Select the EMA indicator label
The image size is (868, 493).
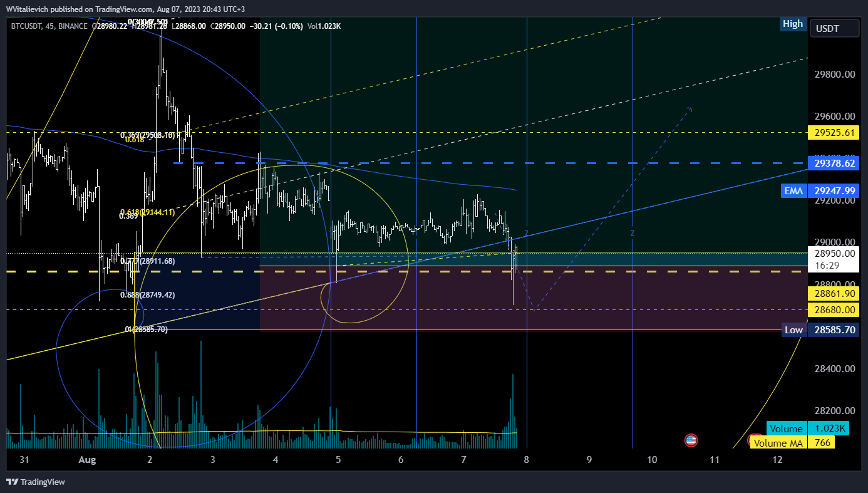tap(793, 190)
